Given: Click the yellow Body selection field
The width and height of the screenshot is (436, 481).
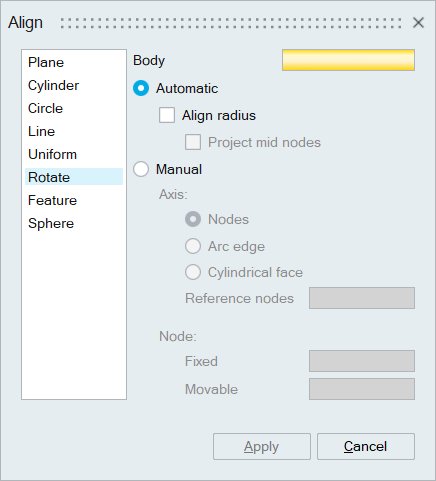Looking at the screenshot, I should point(348,60).
